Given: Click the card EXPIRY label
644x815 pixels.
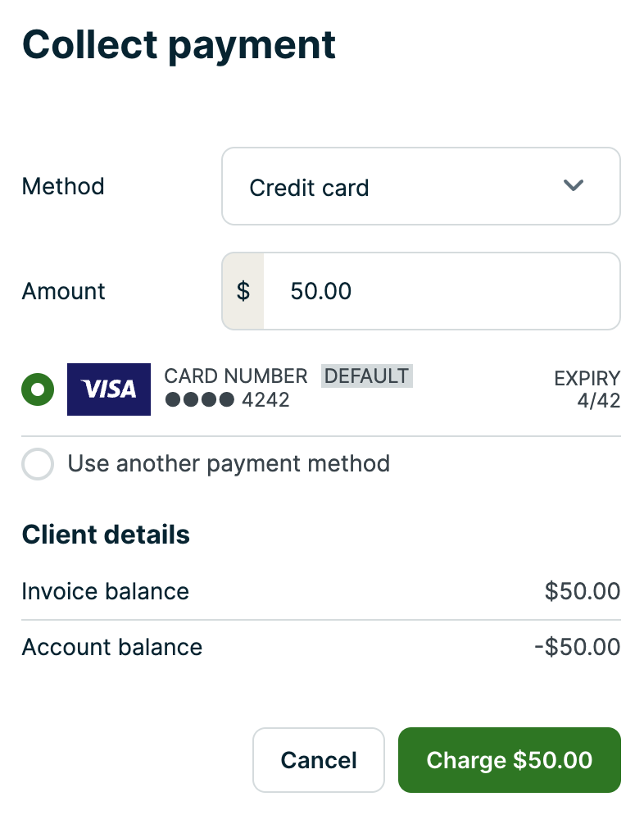Looking at the screenshot, I should point(587,379).
